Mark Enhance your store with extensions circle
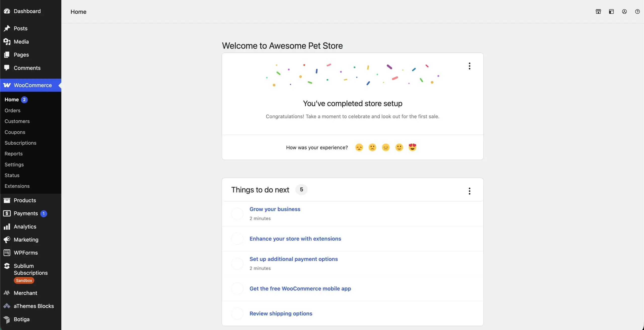Image resolution: width=644 pixels, height=330 pixels. tap(237, 239)
